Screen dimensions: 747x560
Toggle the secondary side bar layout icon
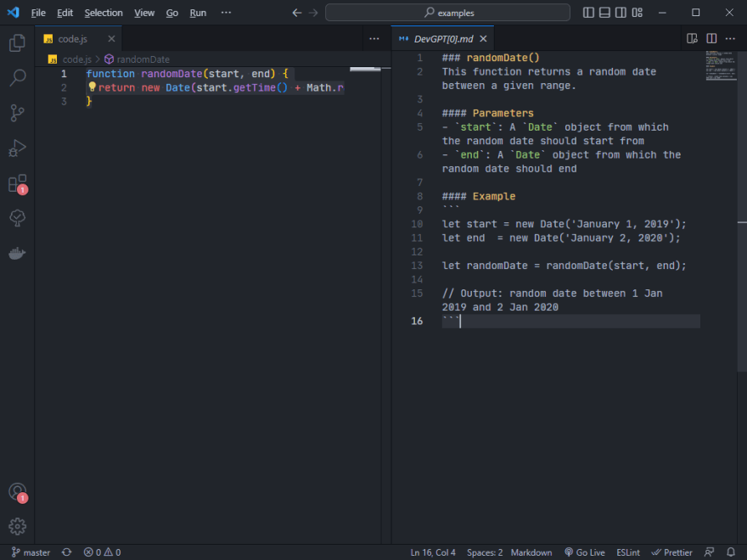tap(621, 13)
